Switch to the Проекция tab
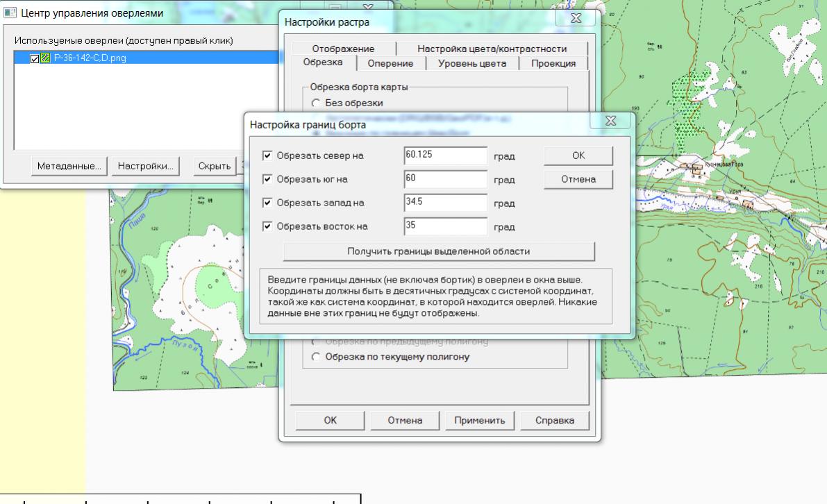Image resolution: width=827 pixels, height=504 pixels. tap(553, 63)
